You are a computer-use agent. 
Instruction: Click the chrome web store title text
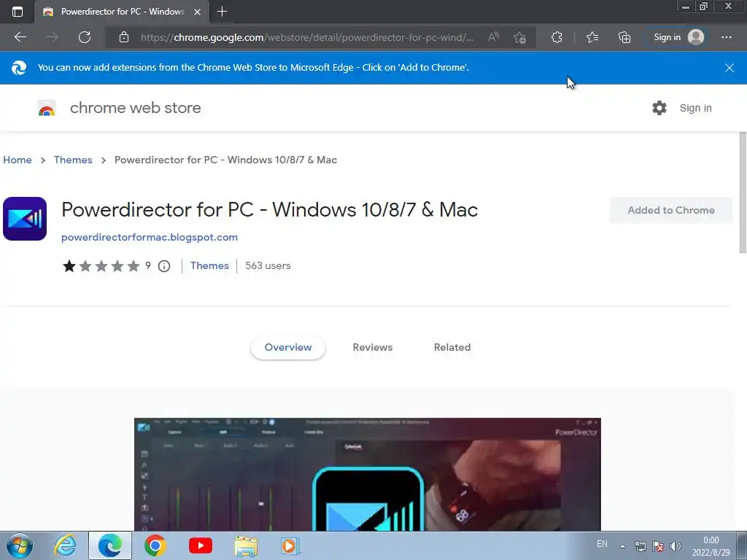(x=135, y=108)
